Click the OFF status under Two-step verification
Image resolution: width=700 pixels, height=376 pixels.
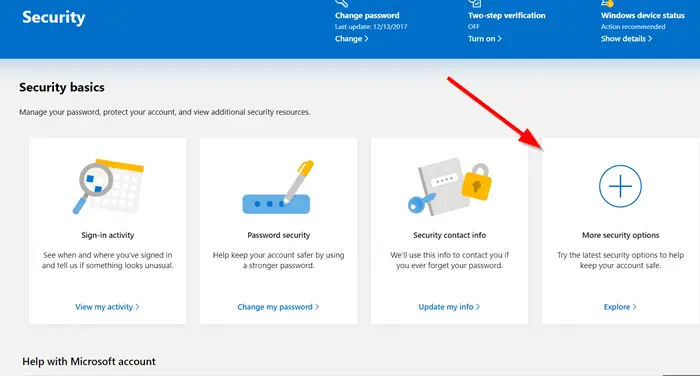tap(474, 27)
